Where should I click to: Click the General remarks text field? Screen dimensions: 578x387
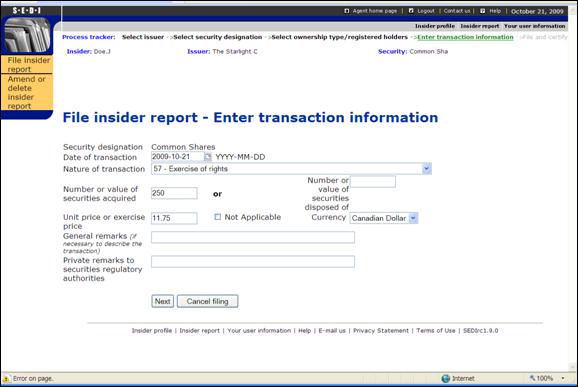click(253, 237)
